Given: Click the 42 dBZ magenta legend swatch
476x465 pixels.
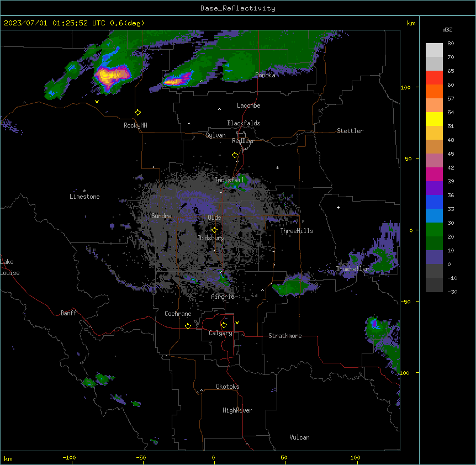Looking at the screenshot, I should coord(434,174).
